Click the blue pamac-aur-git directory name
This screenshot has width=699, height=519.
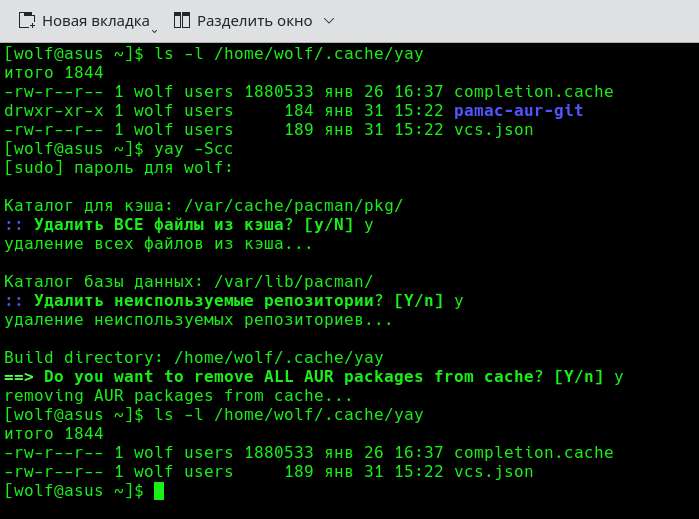point(518,111)
